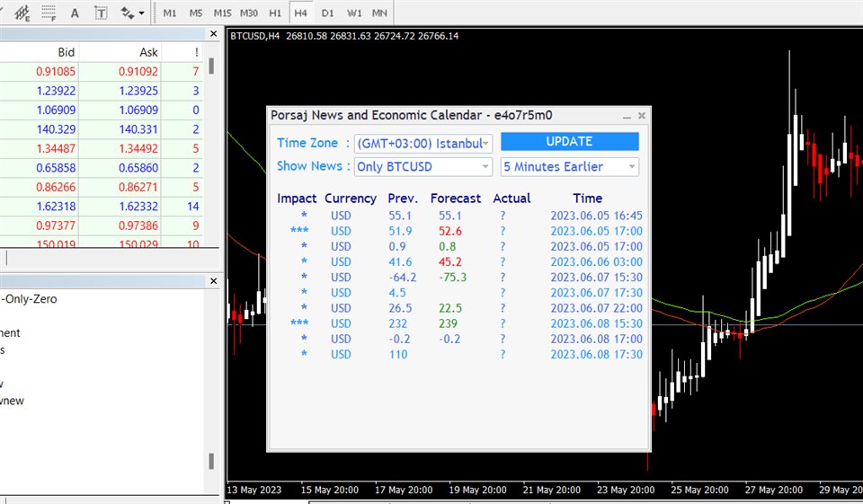The image size is (863, 504).
Task: Minimize the Porsaj News calendar window
Action: 627,116
